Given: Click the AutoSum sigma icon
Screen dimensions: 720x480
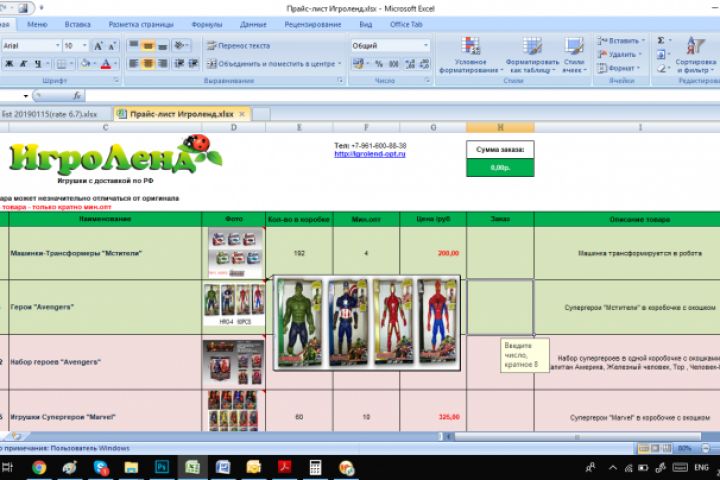Looking at the screenshot, I should [661, 40].
